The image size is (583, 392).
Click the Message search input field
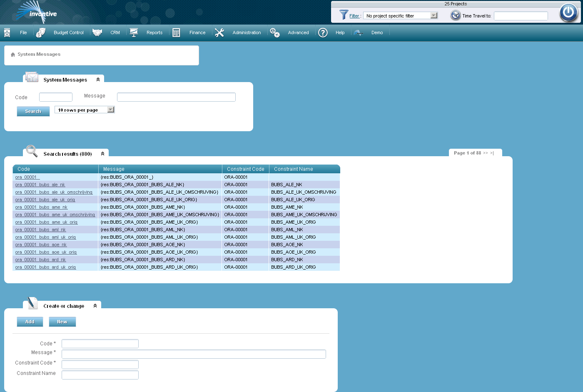click(x=176, y=97)
